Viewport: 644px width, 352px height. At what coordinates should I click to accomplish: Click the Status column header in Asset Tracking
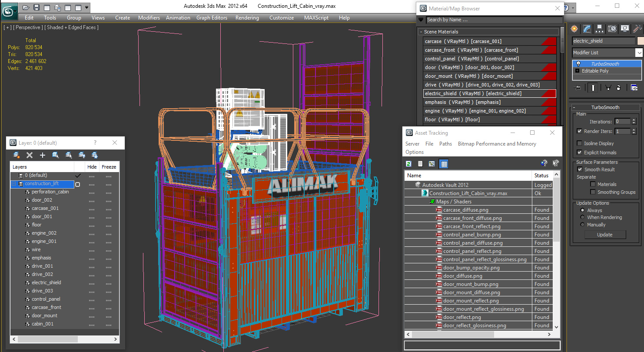pos(542,176)
